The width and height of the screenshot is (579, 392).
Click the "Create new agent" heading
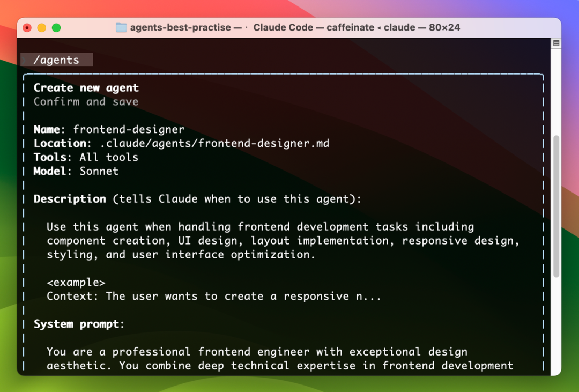pos(86,88)
